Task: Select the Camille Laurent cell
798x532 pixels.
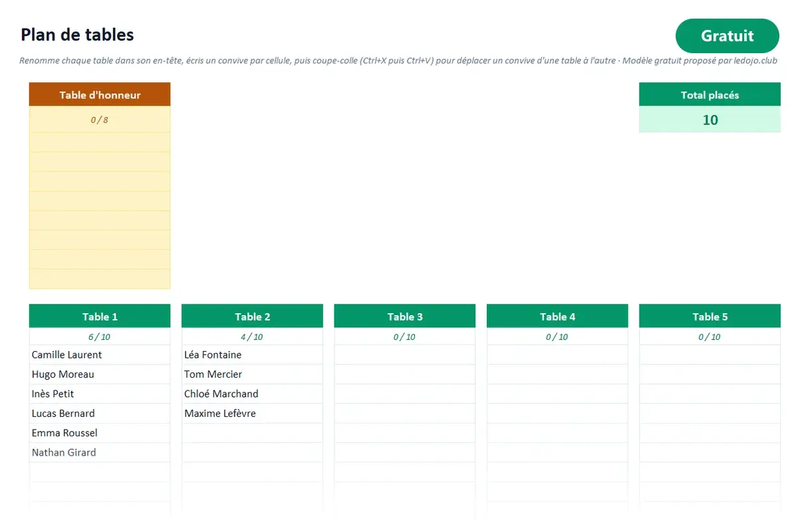Action: click(x=100, y=354)
